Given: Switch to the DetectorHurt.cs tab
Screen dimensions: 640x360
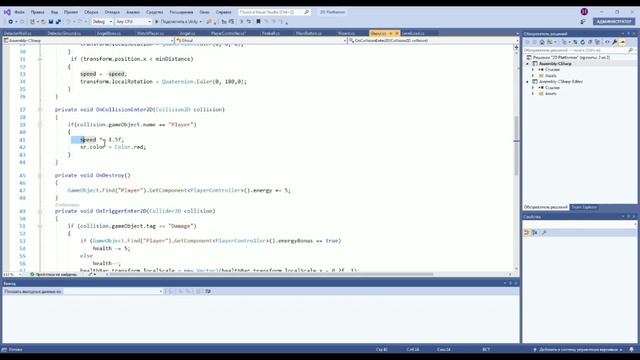Looking at the screenshot, I should pyautogui.click(x=18, y=33).
